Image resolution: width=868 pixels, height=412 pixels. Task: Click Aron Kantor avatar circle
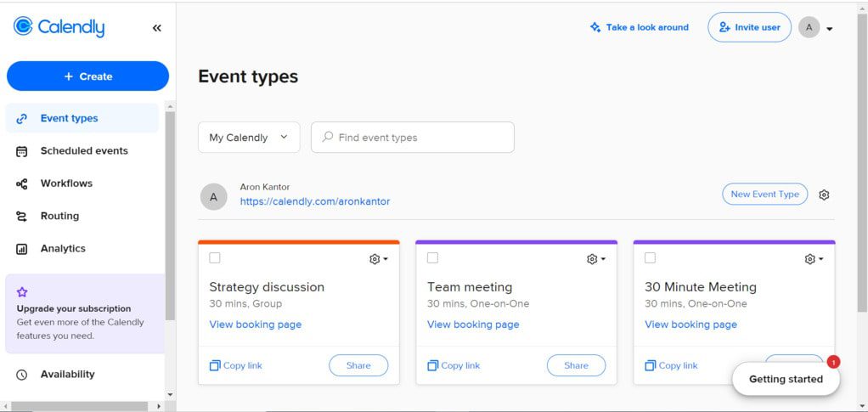pyautogui.click(x=214, y=196)
